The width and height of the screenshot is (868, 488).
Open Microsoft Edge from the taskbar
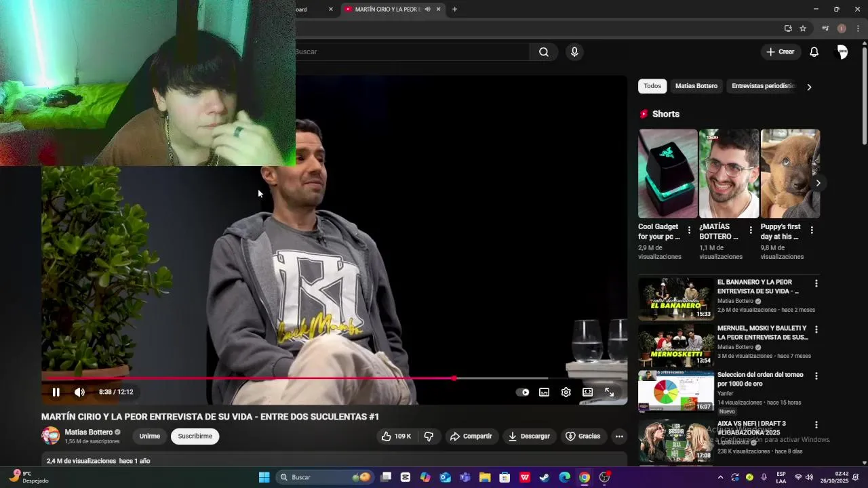pos(564,477)
